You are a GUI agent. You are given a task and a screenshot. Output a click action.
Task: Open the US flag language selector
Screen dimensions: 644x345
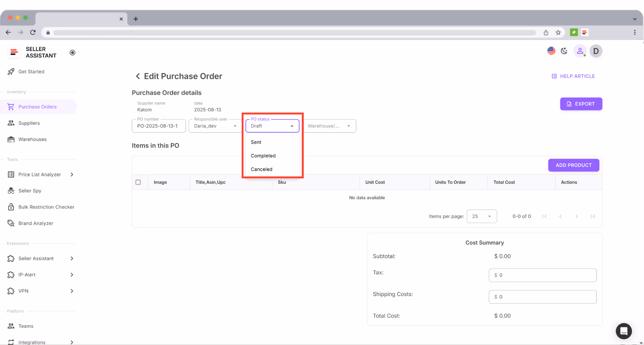(551, 51)
